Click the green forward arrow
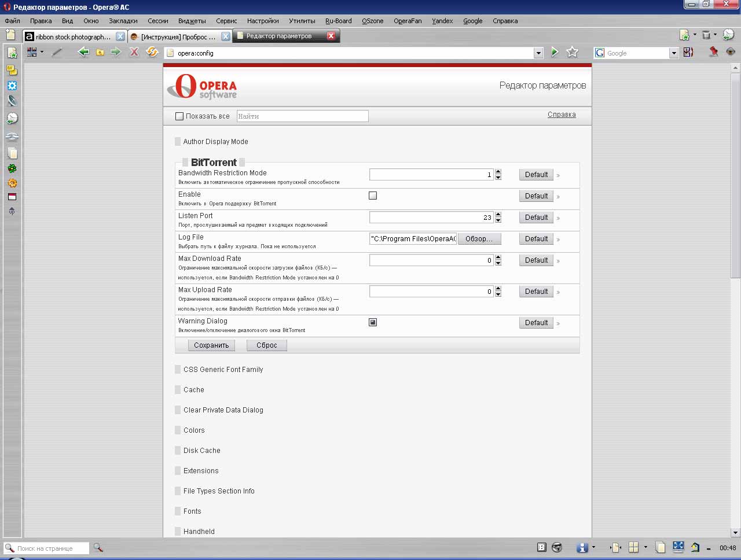 [116, 52]
